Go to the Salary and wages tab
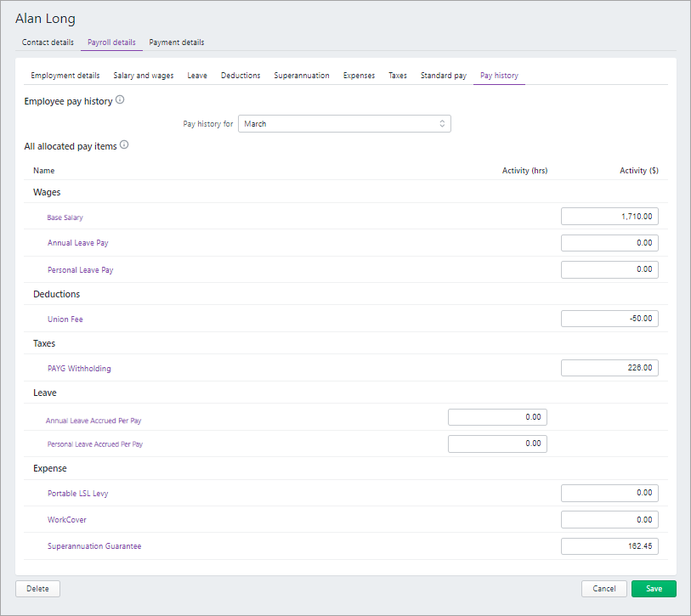The width and height of the screenshot is (691, 616). point(144,76)
